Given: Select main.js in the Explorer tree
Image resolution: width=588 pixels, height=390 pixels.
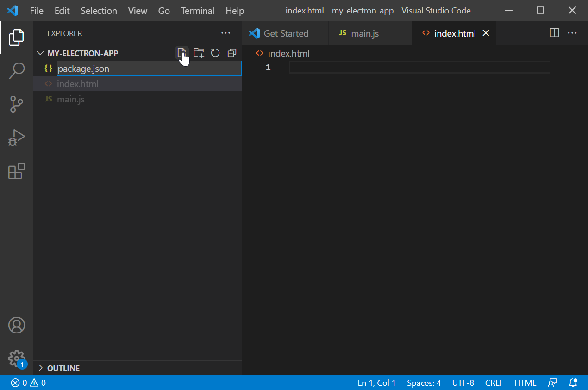Looking at the screenshot, I should click(x=138, y=99).
